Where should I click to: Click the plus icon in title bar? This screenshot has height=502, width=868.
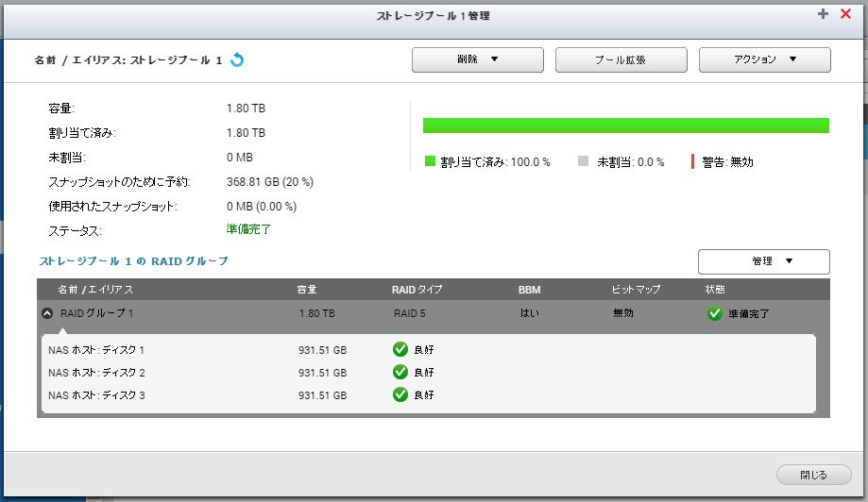[x=824, y=14]
